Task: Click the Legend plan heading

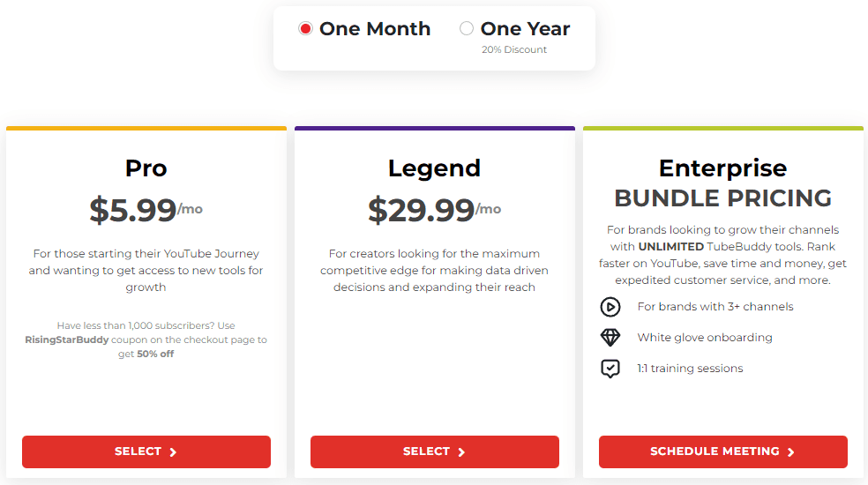Action: click(x=434, y=168)
